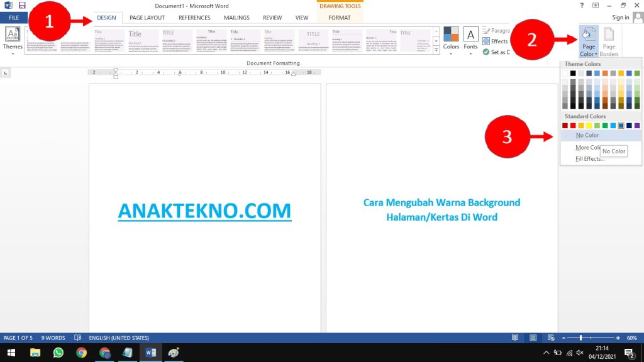Screen dimensions: 644x362
Task: Select the centered uppercase TITLE style set
Action: pyautogui.click(x=313, y=40)
